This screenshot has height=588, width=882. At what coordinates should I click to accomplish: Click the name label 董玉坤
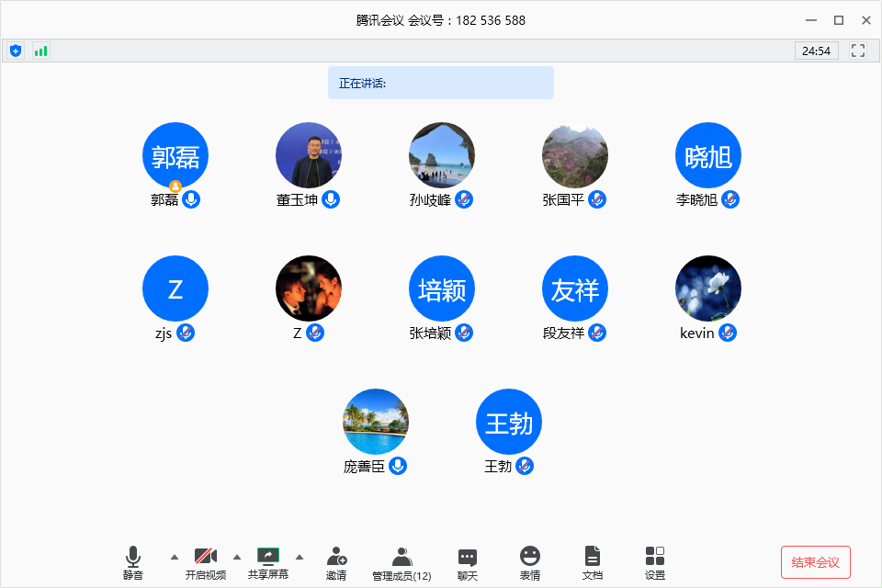[297, 199]
